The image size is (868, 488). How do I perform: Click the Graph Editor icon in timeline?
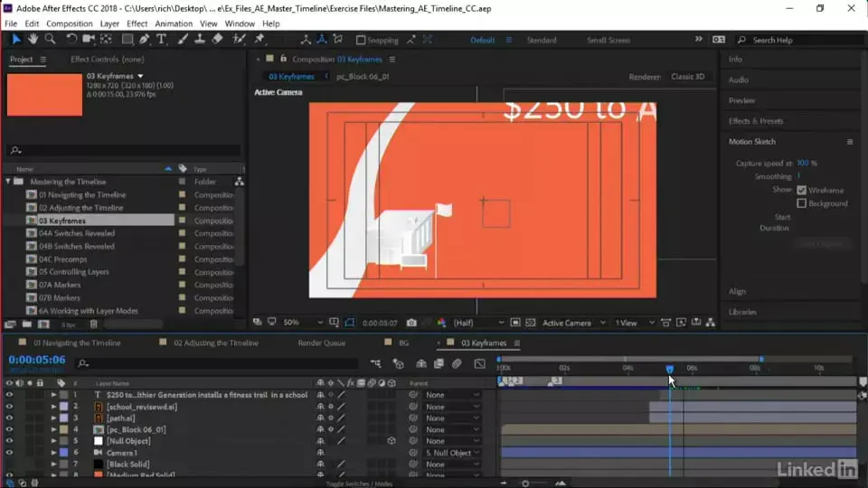479,363
